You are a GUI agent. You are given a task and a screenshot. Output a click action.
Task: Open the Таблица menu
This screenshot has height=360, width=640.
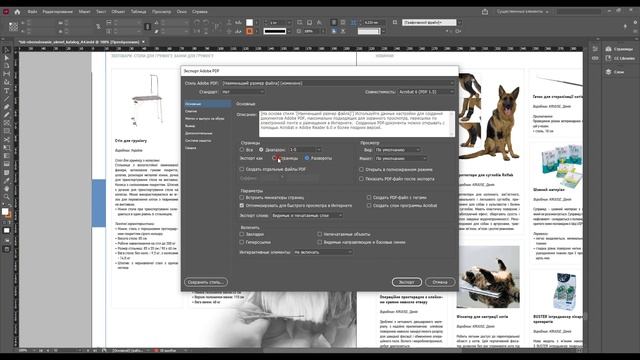[138, 12]
